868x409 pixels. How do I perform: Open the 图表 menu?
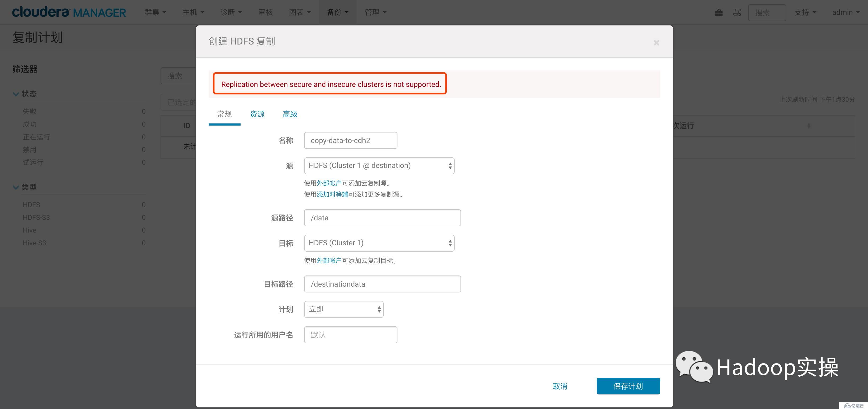tap(300, 12)
